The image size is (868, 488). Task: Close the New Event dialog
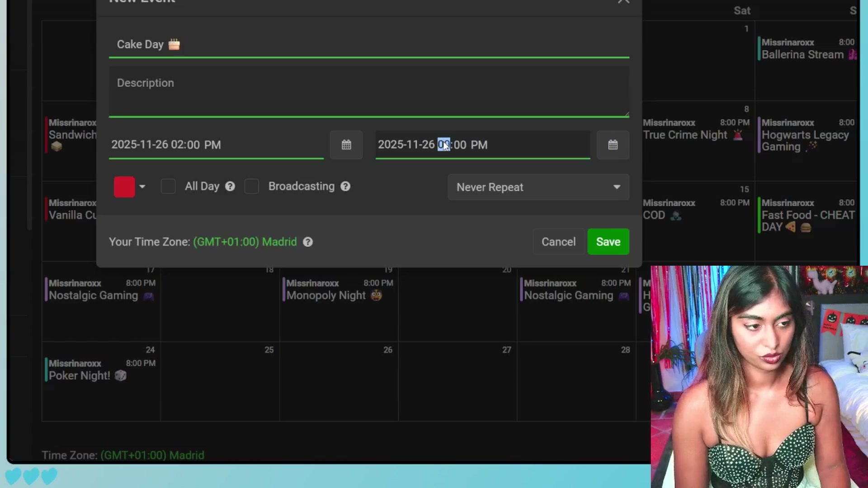coord(623,1)
